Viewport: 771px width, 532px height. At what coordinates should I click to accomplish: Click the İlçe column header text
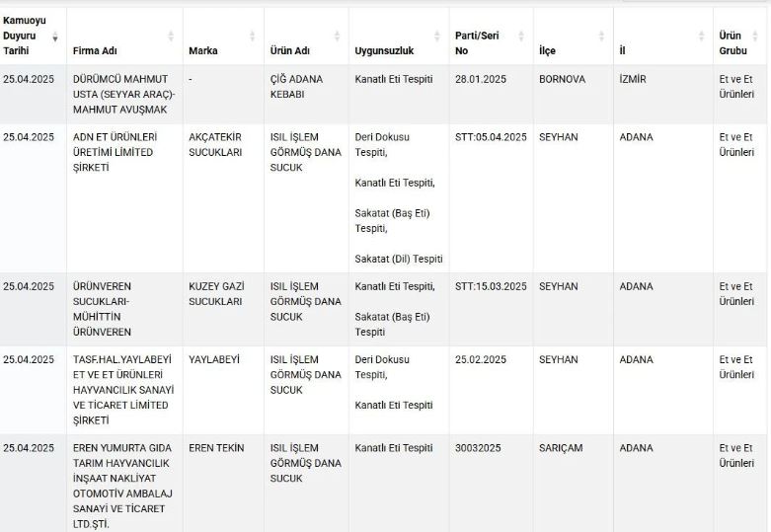(x=547, y=50)
